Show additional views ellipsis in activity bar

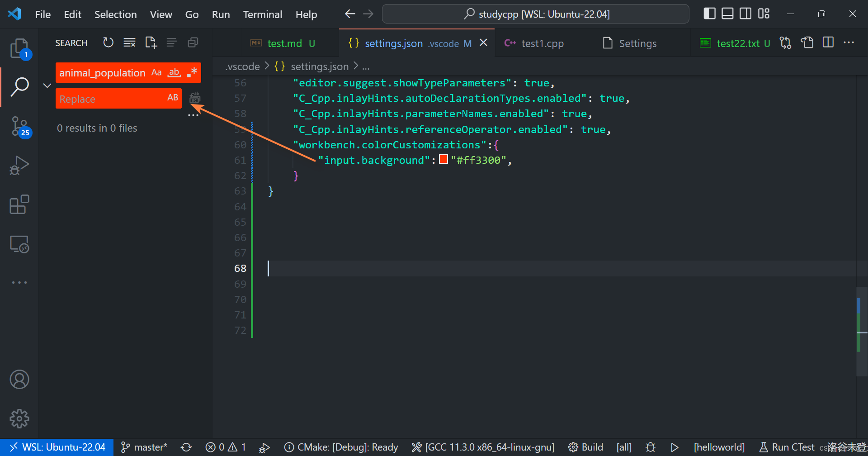coord(19,282)
